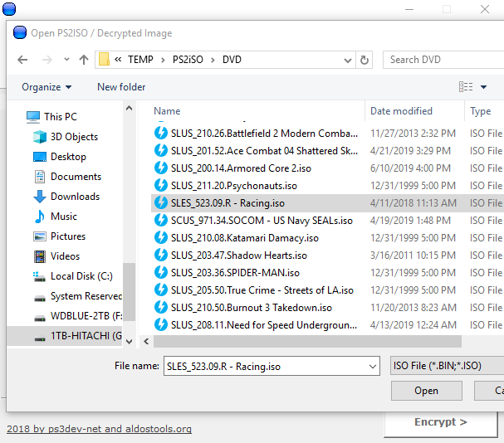Select SLUS_200.14.Armored Core 2.iso file name
Viewport: 504px width, 443px height.
241,168
